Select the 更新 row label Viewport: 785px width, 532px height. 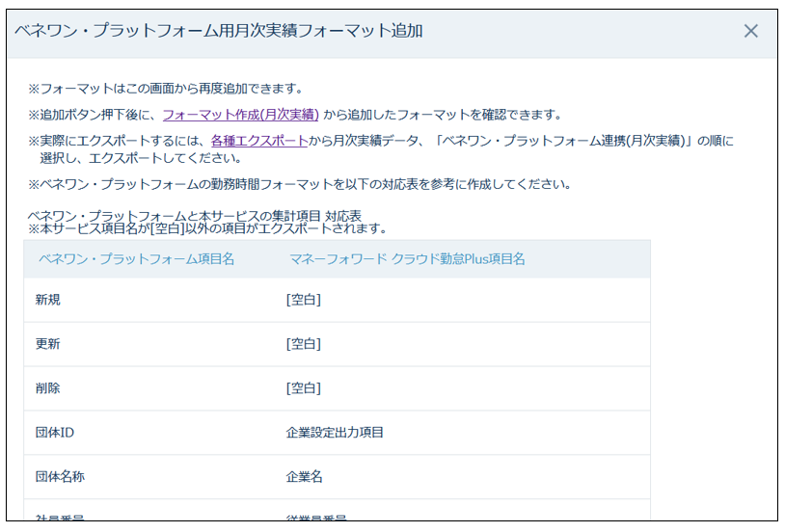coord(48,344)
